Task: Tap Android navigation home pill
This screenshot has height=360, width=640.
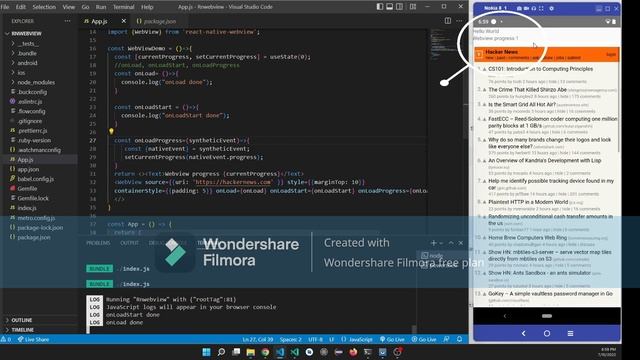Action: [x=547, y=316]
